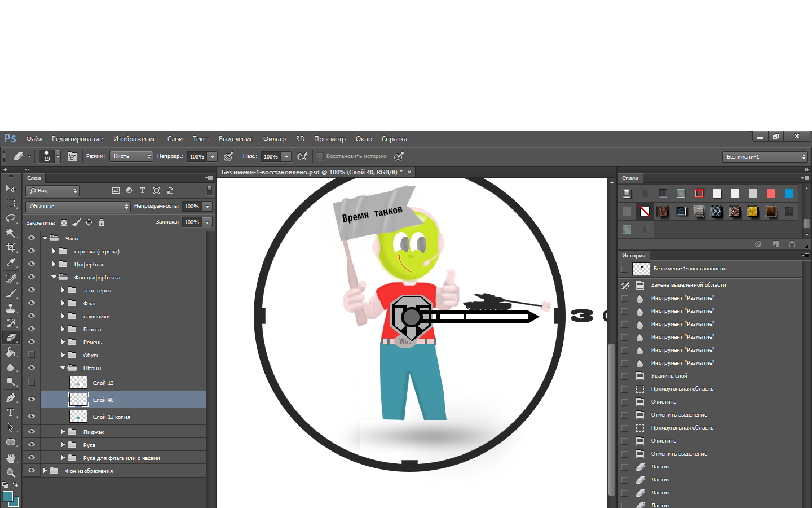Select the Hand tool

[11, 458]
